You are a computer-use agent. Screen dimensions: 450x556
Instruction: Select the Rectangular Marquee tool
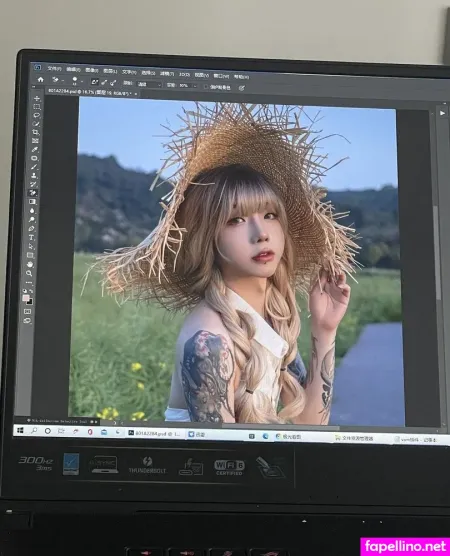click(37, 107)
